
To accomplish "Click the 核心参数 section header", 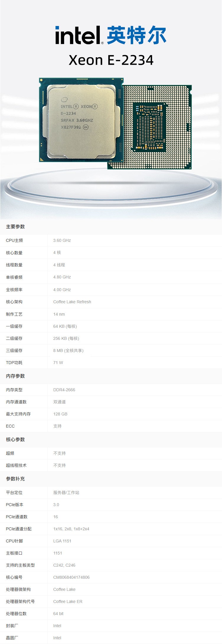I will tap(15, 440).
